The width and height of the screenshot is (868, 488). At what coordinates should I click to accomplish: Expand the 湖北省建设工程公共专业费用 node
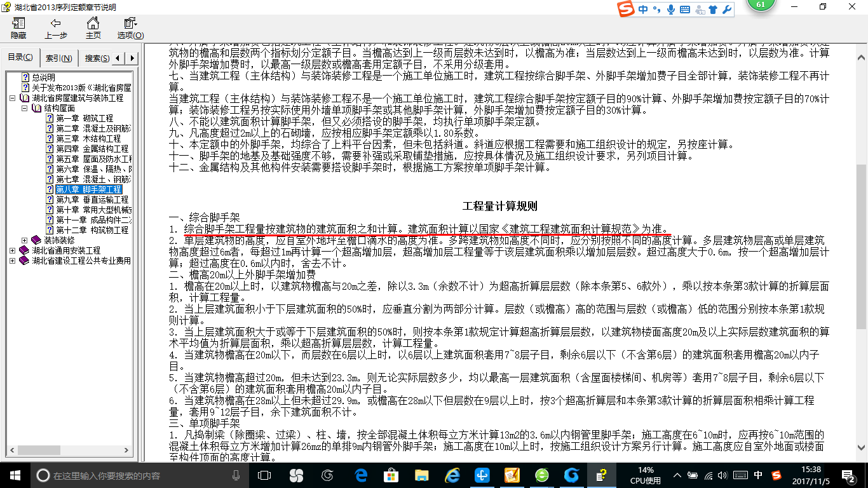13,261
